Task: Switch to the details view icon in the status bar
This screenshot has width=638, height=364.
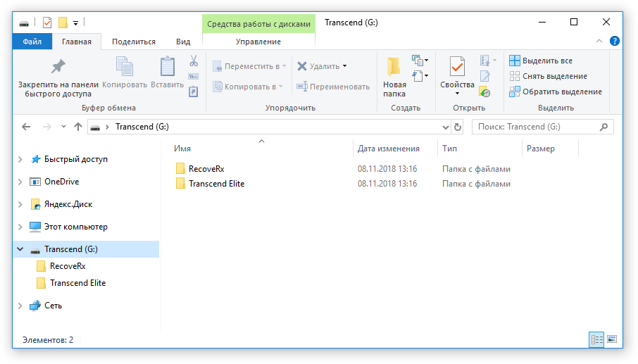Action: (x=597, y=339)
